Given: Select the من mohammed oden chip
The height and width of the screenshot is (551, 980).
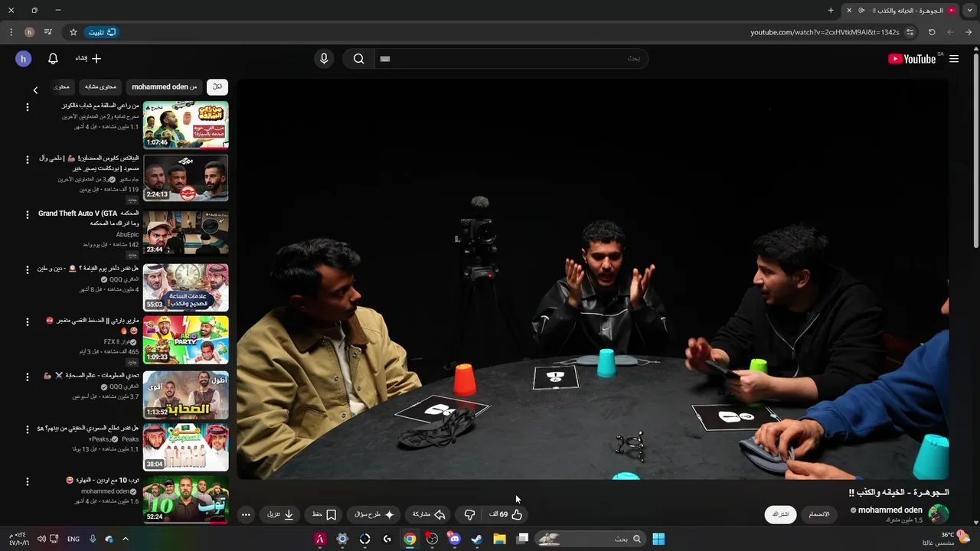Looking at the screenshot, I should [165, 87].
